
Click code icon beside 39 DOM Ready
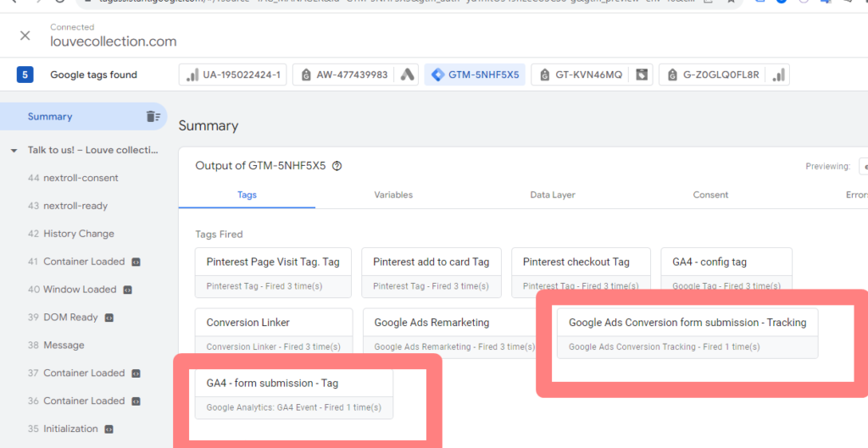click(109, 318)
